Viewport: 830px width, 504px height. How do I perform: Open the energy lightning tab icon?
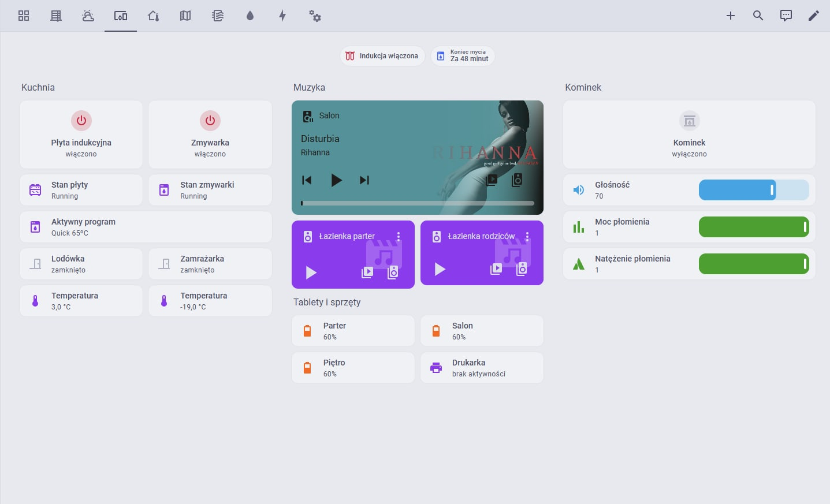[x=282, y=16]
